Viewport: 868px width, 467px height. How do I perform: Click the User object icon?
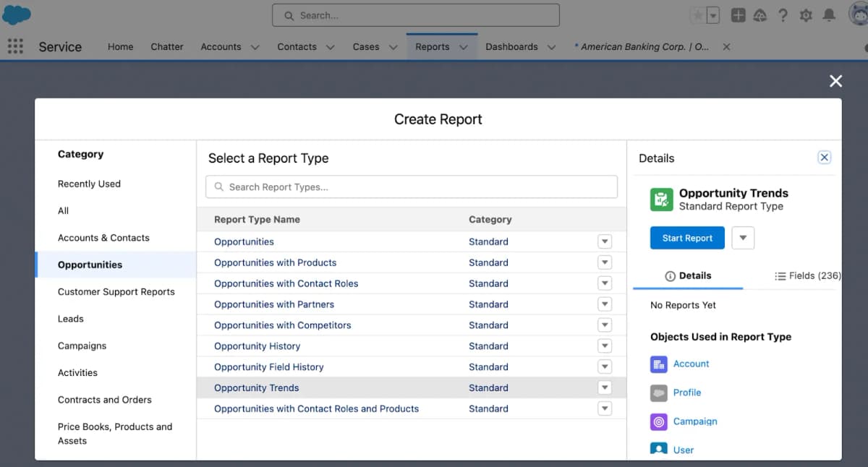click(658, 449)
